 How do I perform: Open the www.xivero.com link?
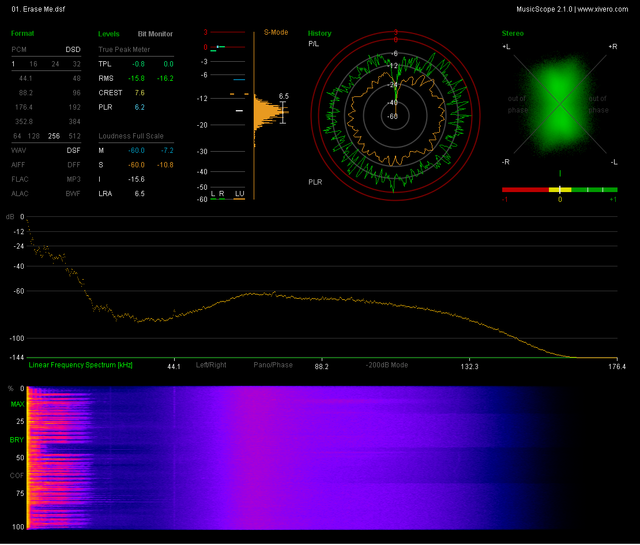603,9
